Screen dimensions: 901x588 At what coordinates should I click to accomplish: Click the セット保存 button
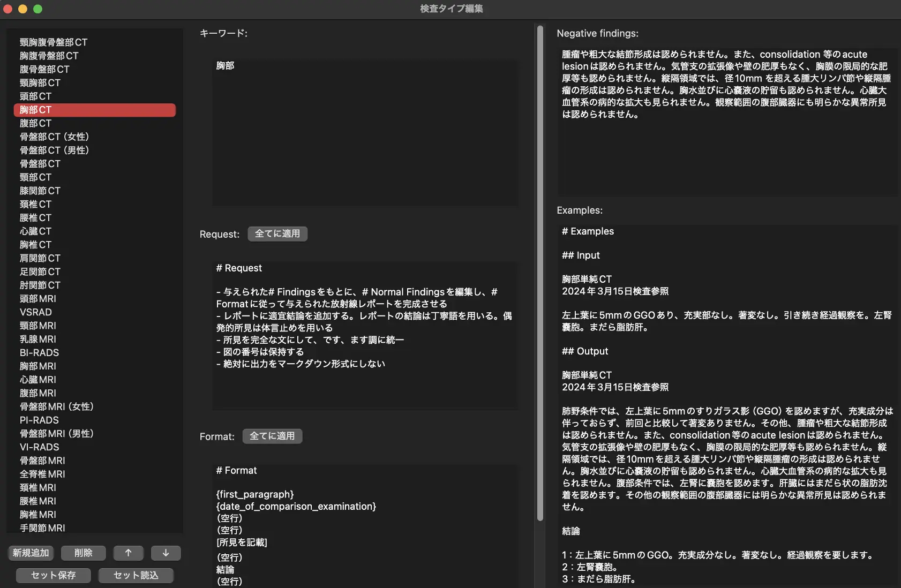53,575
